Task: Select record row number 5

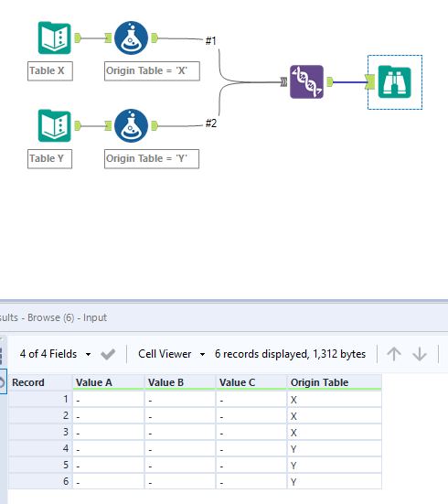Action: click(40, 465)
